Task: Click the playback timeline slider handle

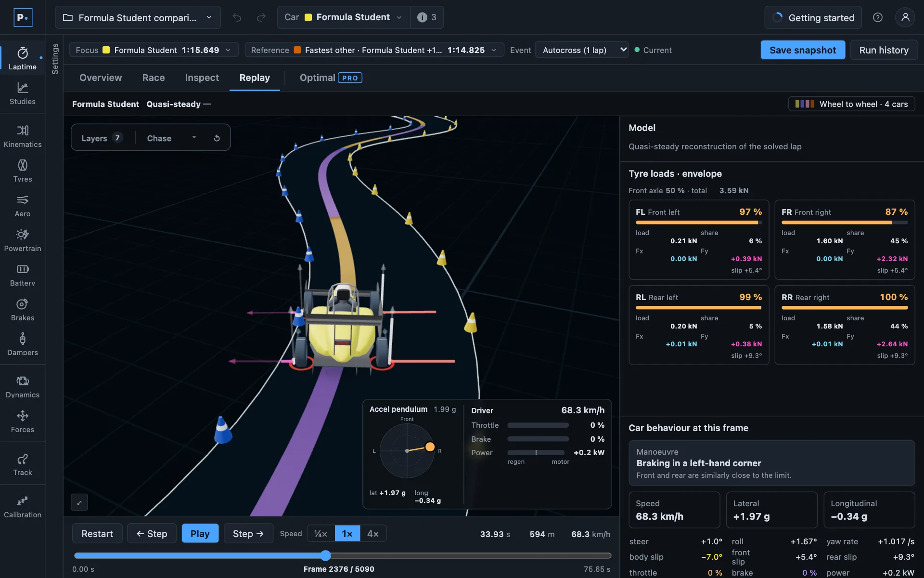Action: click(326, 555)
